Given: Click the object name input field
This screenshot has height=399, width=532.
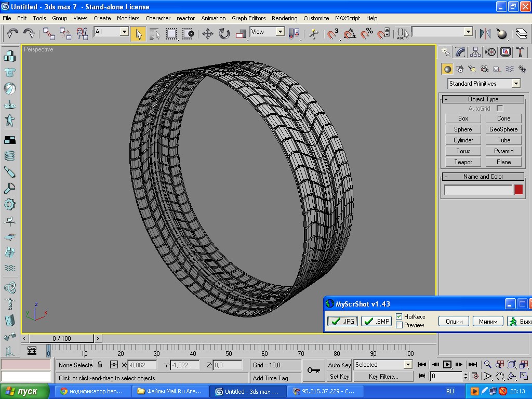Looking at the screenshot, I should click(x=478, y=190).
